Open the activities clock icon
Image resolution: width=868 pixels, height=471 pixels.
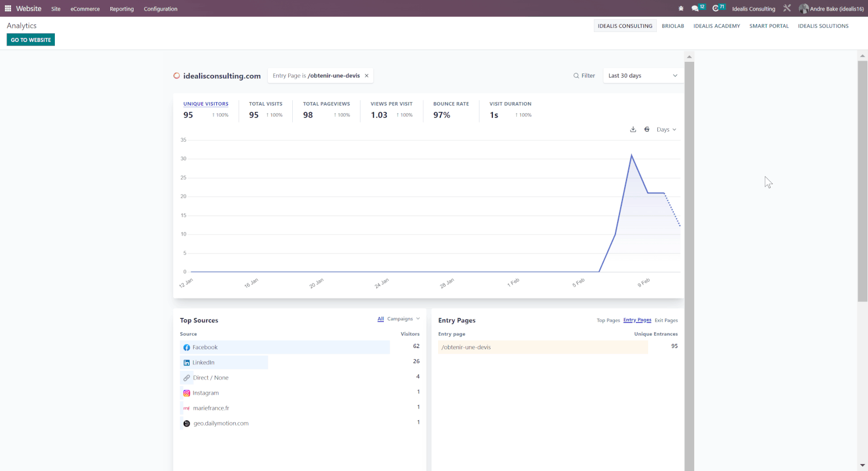[x=716, y=9]
